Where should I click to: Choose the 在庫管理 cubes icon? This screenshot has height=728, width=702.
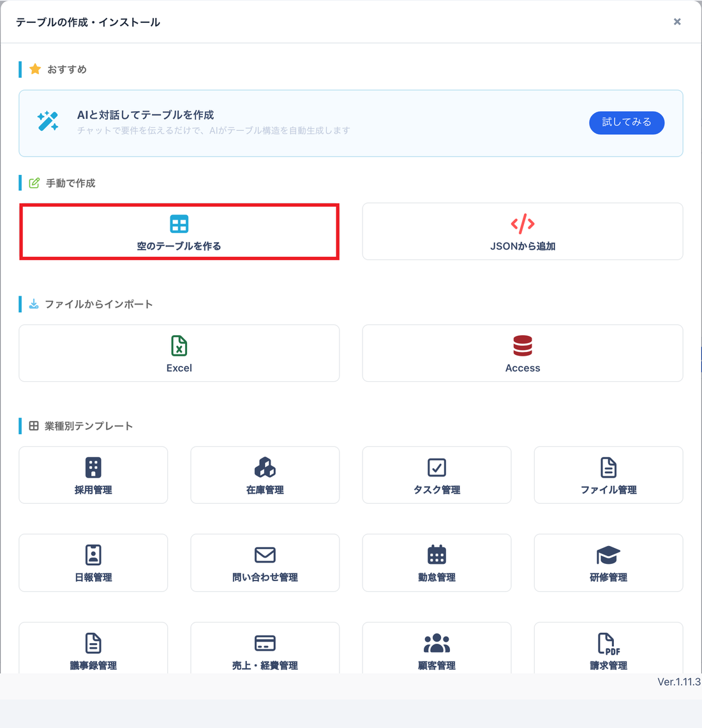click(x=265, y=467)
